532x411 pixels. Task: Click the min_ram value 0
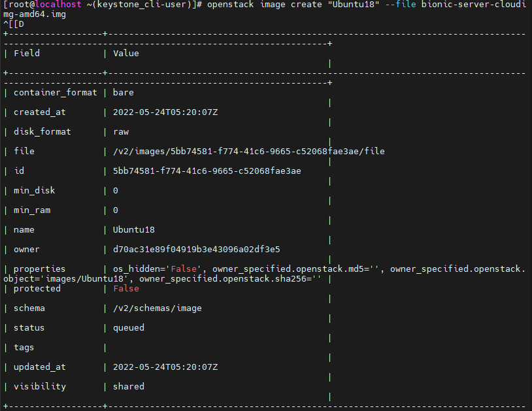click(x=116, y=210)
